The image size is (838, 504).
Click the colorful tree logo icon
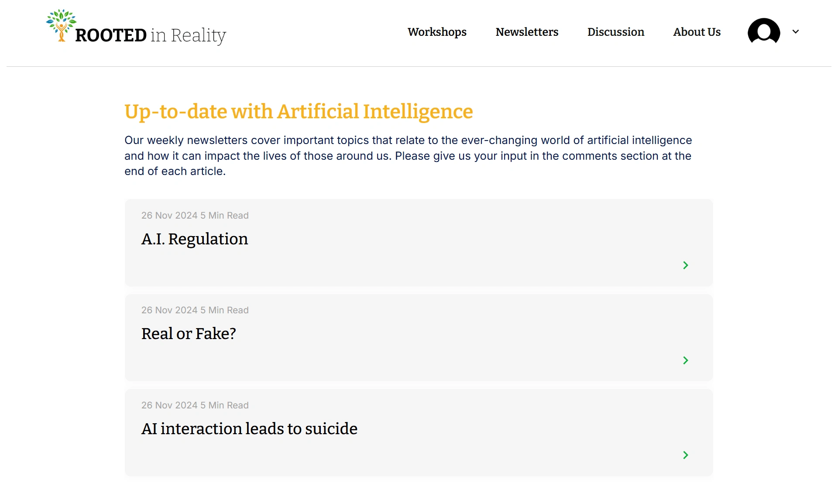point(61,25)
